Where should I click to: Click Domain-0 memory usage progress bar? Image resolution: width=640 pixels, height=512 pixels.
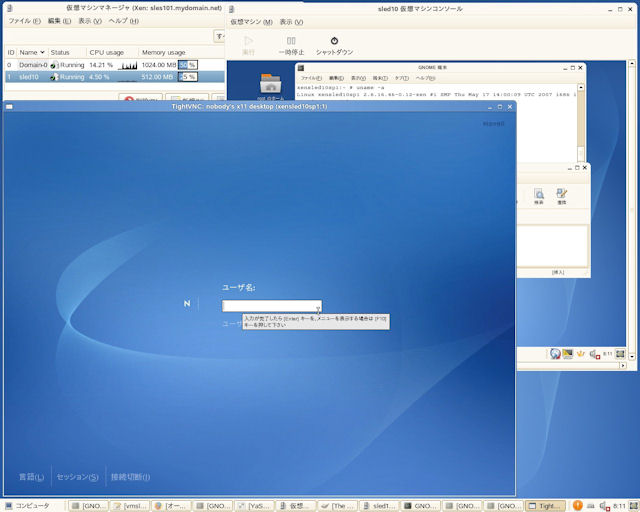click(188, 65)
